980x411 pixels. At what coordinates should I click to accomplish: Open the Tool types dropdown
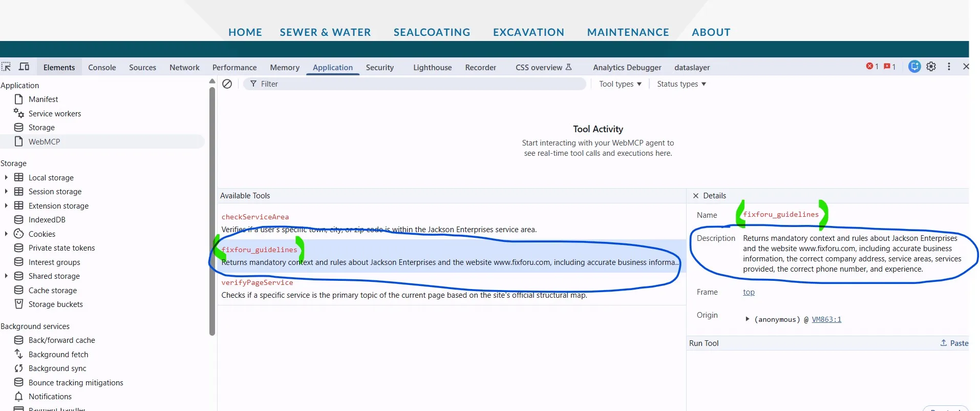[620, 84]
